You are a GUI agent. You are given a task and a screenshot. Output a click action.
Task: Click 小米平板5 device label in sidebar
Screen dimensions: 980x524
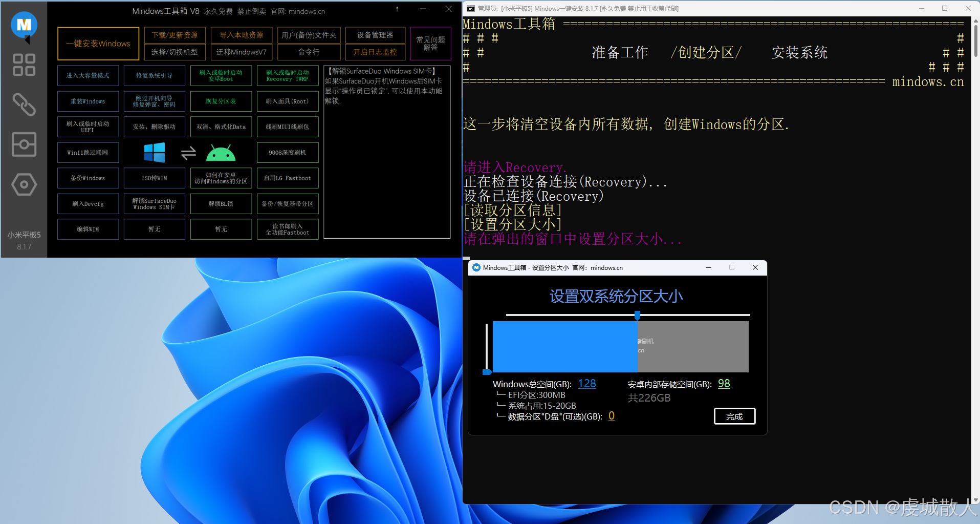pyautogui.click(x=24, y=235)
